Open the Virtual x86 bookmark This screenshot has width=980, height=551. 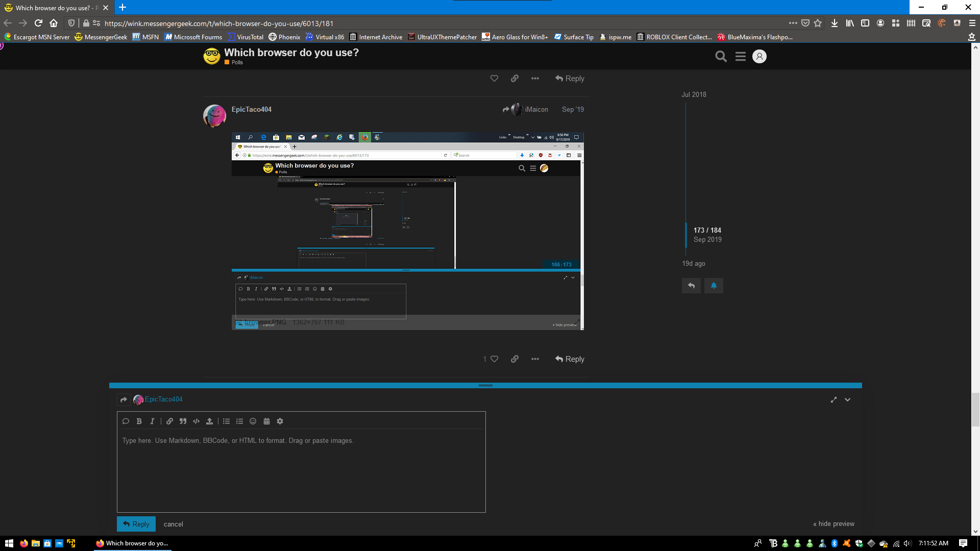click(325, 37)
